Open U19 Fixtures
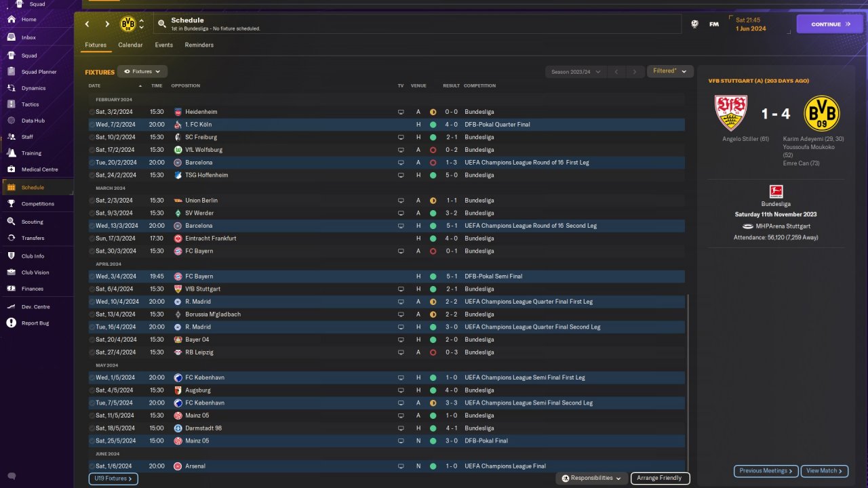 pyautogui.click(x=113, y=479)
